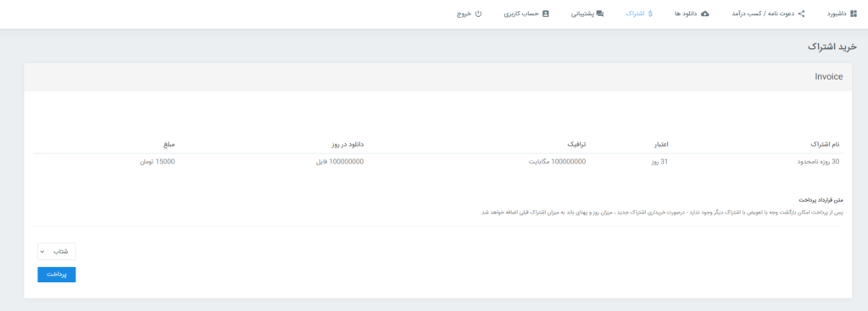Click the خرید اشتراک page heading
The height and width of the screenshot is (311, 868).
(x=832, y=47)
